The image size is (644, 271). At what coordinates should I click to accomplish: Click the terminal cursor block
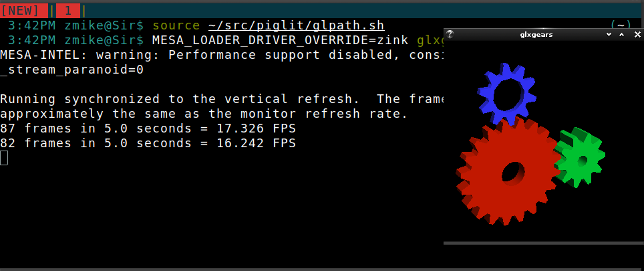(4, 157)
